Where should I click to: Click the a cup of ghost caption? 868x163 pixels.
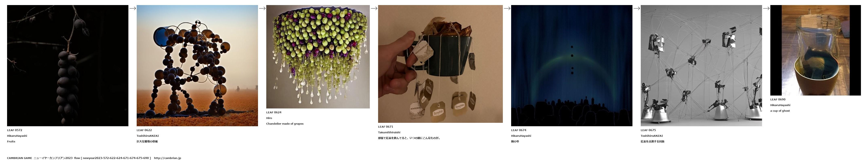[780, 111]
